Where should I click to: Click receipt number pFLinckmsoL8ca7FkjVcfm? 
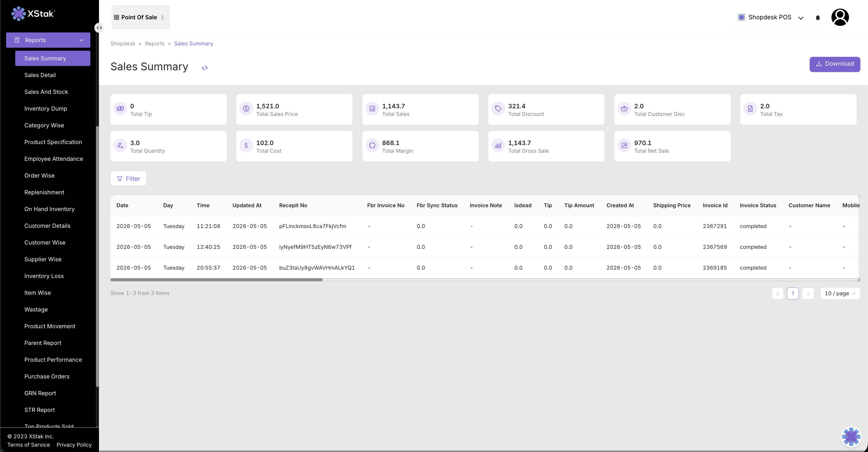click(x=312, y=226)
